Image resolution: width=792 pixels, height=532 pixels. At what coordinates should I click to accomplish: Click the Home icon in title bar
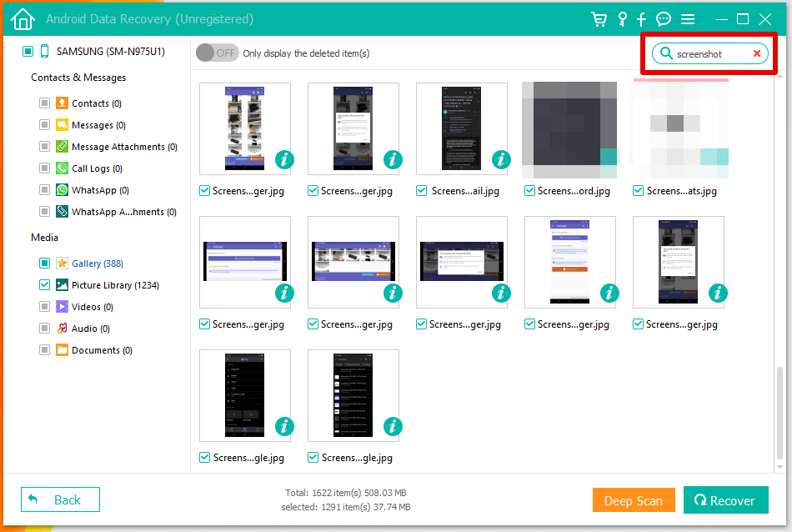click(x=23, y=18)
